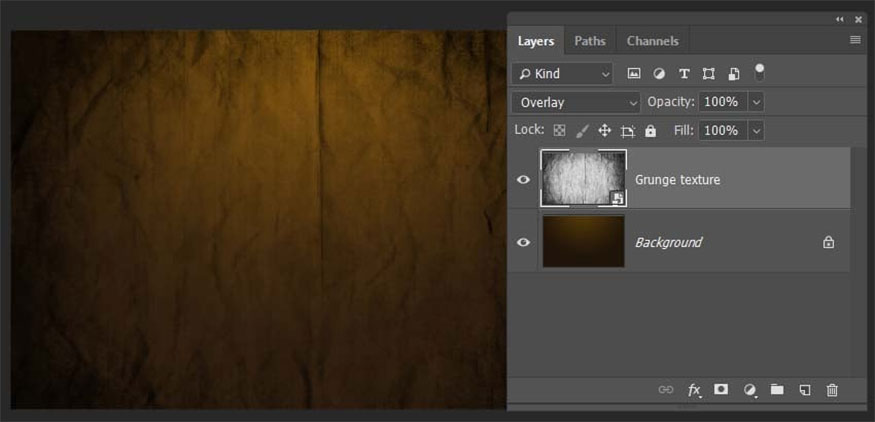875x422 pixels.
Task: Toggle lock transparent pixels
Action: pyautogui.click(x=559, y=131)
